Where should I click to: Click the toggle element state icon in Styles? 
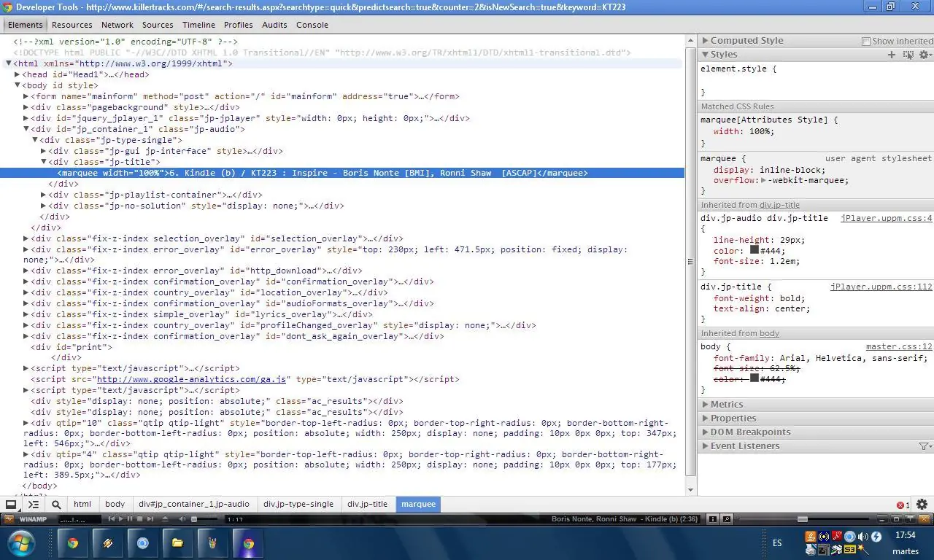[x=908, y=55]
